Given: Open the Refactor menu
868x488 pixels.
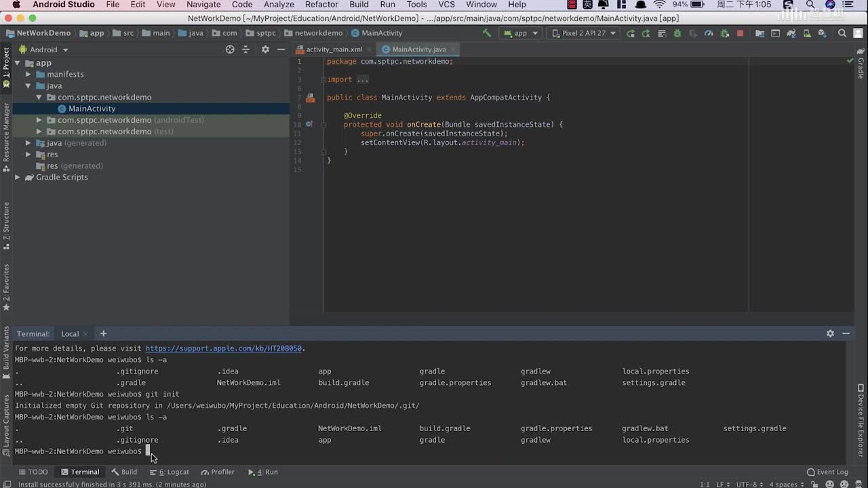Looking at the screenshot, I should click(x=321, y=5).
